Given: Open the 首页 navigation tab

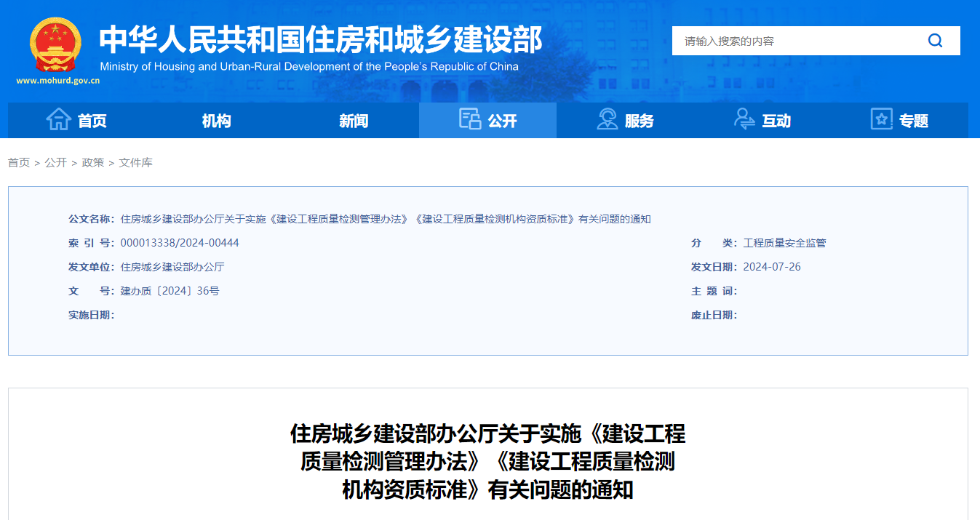Looking at the screenshot, I should 76,120.
